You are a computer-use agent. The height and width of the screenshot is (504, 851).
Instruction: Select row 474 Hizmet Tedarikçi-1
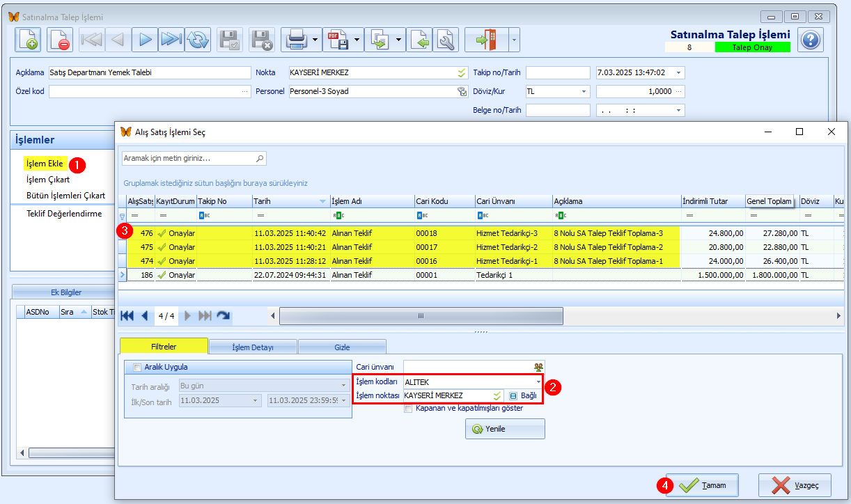pos(481,261)
